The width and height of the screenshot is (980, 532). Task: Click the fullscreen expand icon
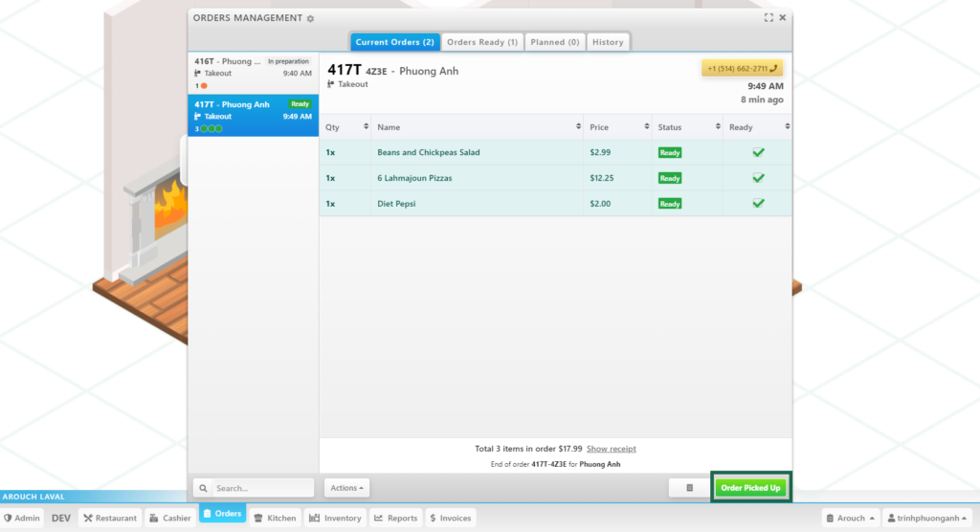coord(768,17)
